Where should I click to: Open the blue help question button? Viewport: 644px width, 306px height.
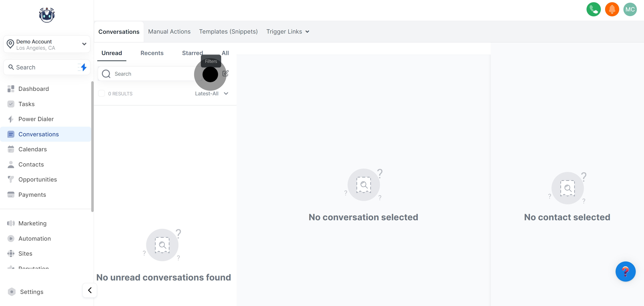625,272
